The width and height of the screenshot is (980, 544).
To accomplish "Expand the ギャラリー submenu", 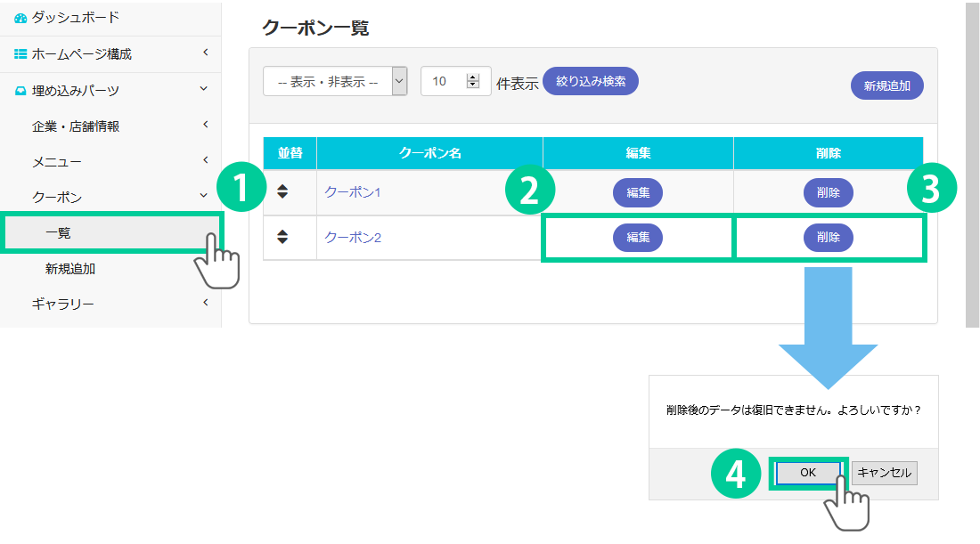I will [x=205, y=304].
